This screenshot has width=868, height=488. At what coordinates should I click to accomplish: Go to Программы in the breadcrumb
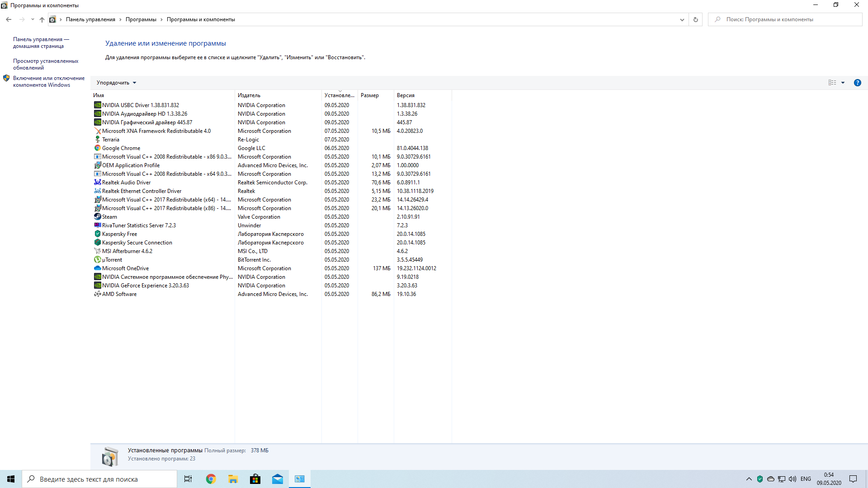[x=141, y=19]
